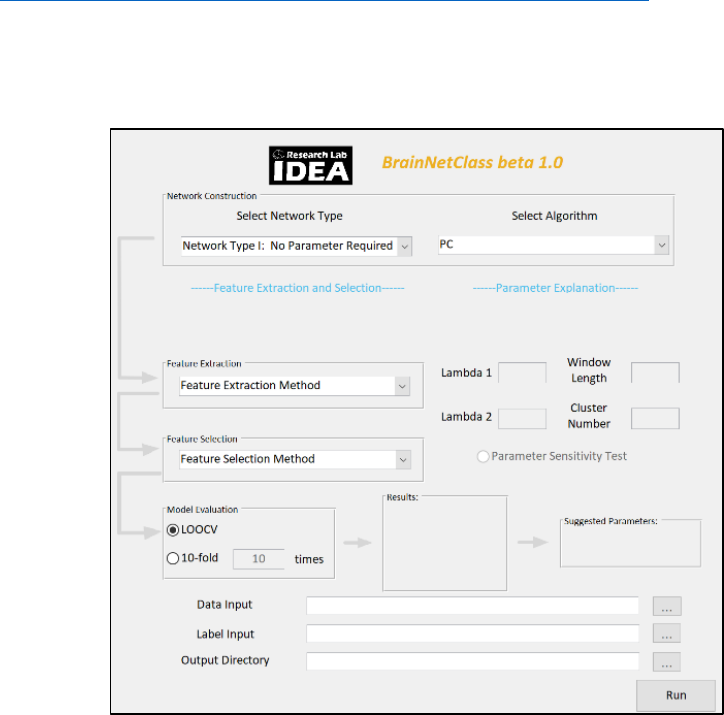Click the Feature Extraction and Selection heading
Image resolution: width=724 pixels, height=715 pixels.
tap(297, 288)
